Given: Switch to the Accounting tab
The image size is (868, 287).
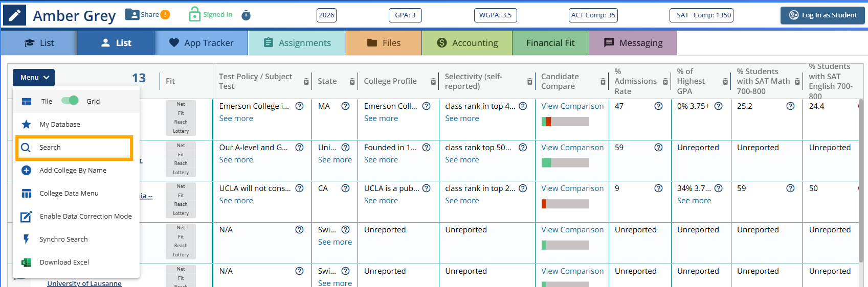Looking at the screenshot, I should 467,43.
